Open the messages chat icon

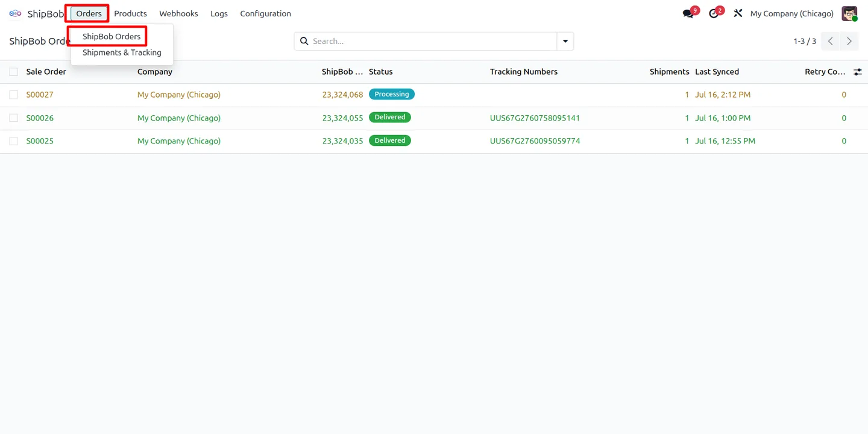688,13
